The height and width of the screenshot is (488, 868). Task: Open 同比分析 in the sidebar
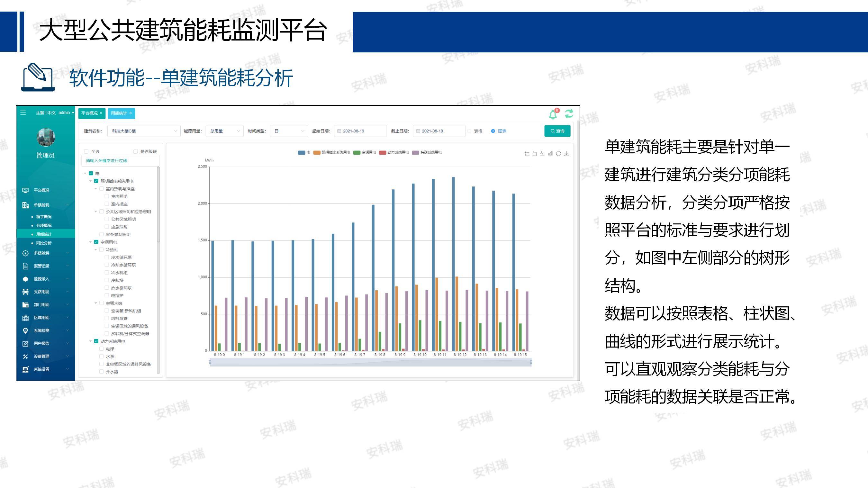coord(44,243)
